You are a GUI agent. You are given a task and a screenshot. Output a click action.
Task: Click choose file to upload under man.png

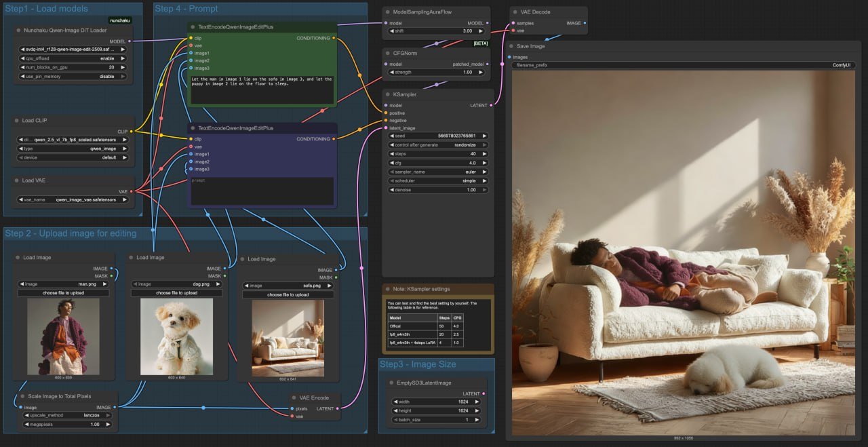point(63,293)
